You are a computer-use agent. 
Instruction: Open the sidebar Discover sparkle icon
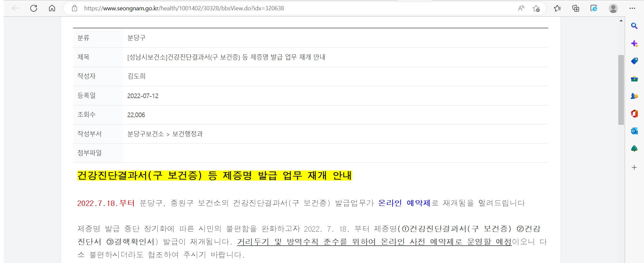point(634,43)
